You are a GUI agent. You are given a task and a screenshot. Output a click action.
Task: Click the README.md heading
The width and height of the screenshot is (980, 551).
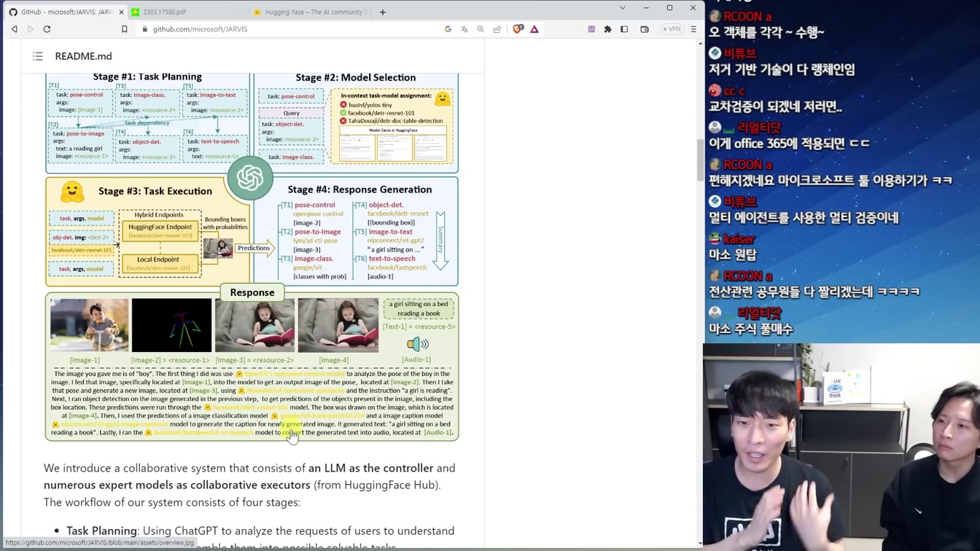click(83, 56)
